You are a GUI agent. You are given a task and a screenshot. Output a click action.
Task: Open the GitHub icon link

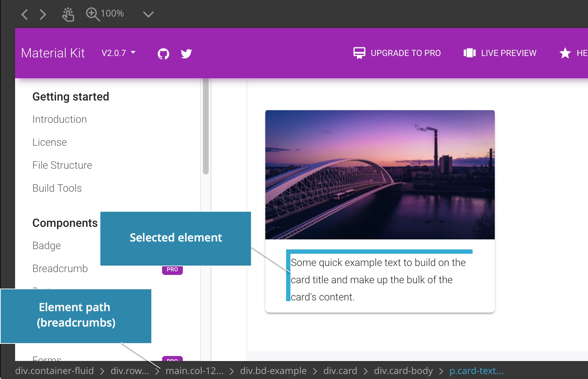163,54
